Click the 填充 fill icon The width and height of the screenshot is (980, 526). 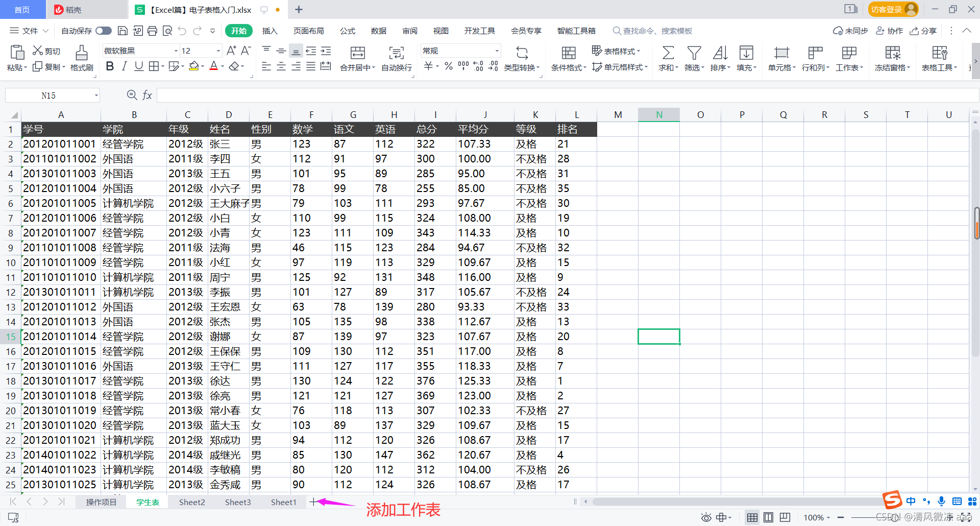pos(746,53)
